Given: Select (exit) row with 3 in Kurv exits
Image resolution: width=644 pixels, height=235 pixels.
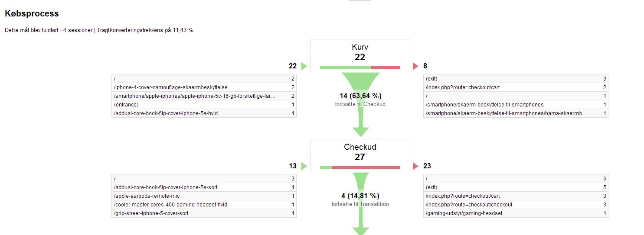Looking at the screenshot, I should pyautogui.click(x=516, y=79).
